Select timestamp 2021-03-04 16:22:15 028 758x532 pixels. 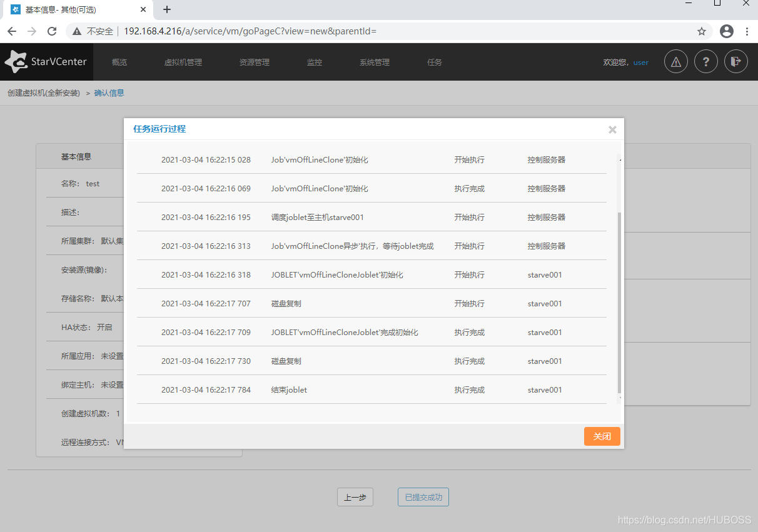pos(206,160)
